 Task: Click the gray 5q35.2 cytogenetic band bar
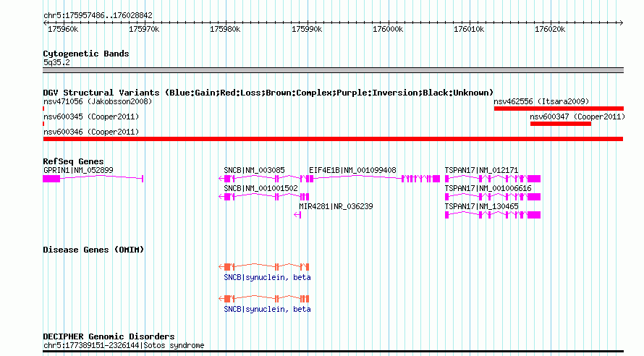(333, 70)
